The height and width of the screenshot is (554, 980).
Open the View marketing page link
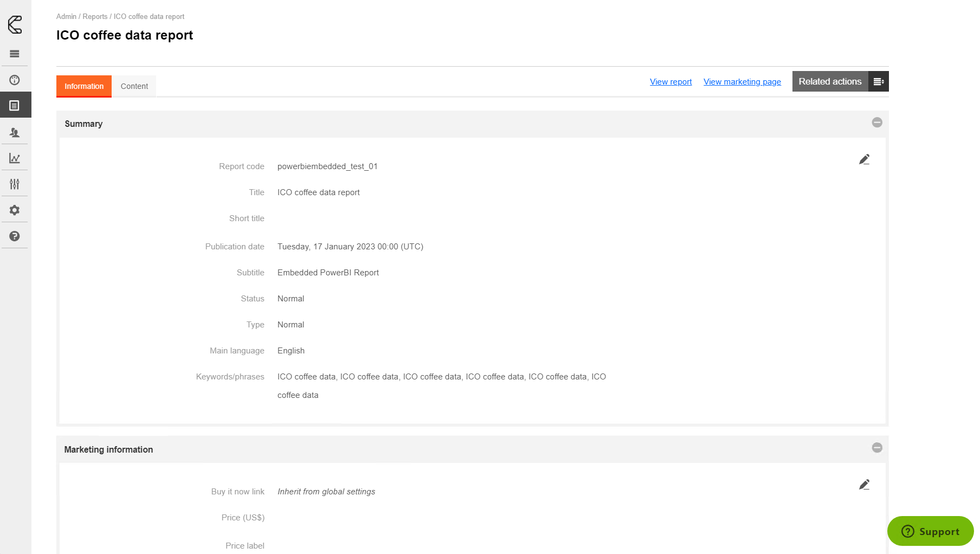(742, 82)
